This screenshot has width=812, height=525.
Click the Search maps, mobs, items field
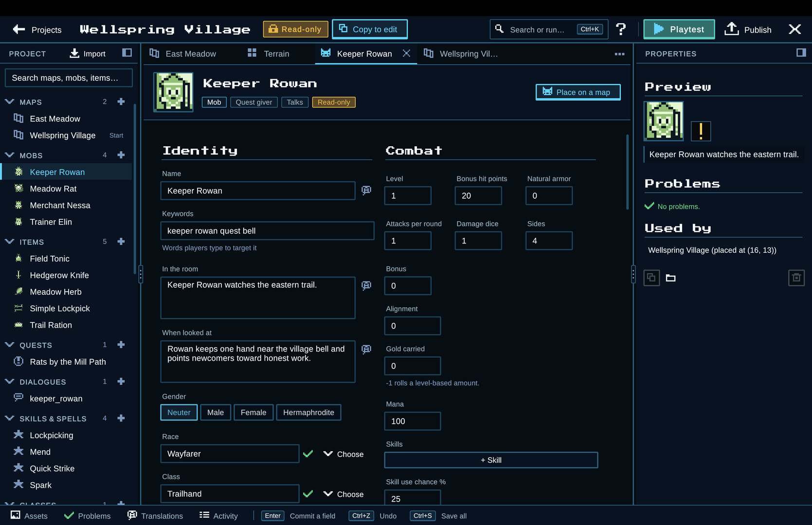(x=69, y=78)
